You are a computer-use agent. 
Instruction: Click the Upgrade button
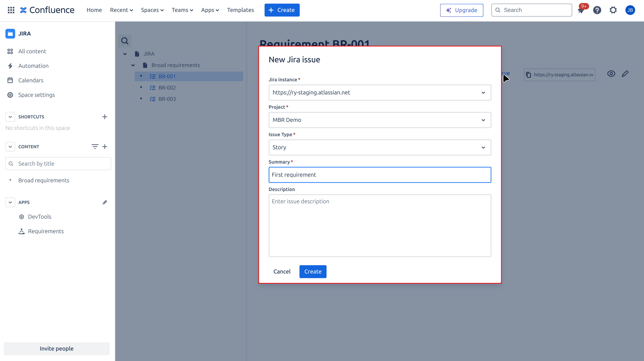tap(462, 10)
